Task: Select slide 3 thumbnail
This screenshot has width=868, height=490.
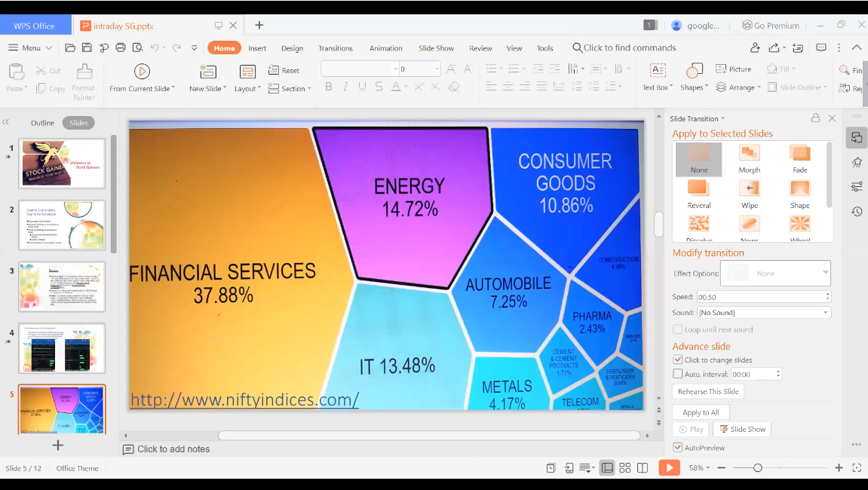Action: [x=62, y=286]
